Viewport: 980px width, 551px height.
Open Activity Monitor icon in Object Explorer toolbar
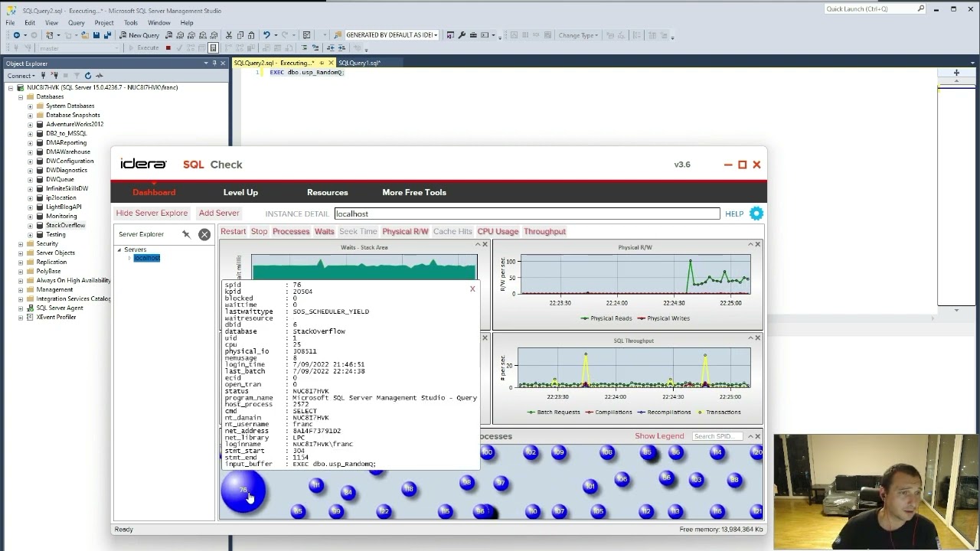pos(99,76)
